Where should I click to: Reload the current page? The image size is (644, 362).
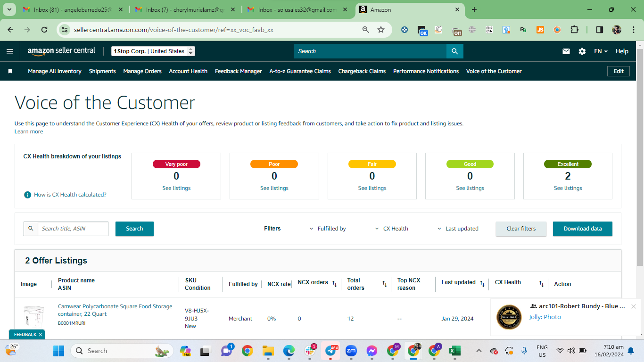(x=44, y=30)
